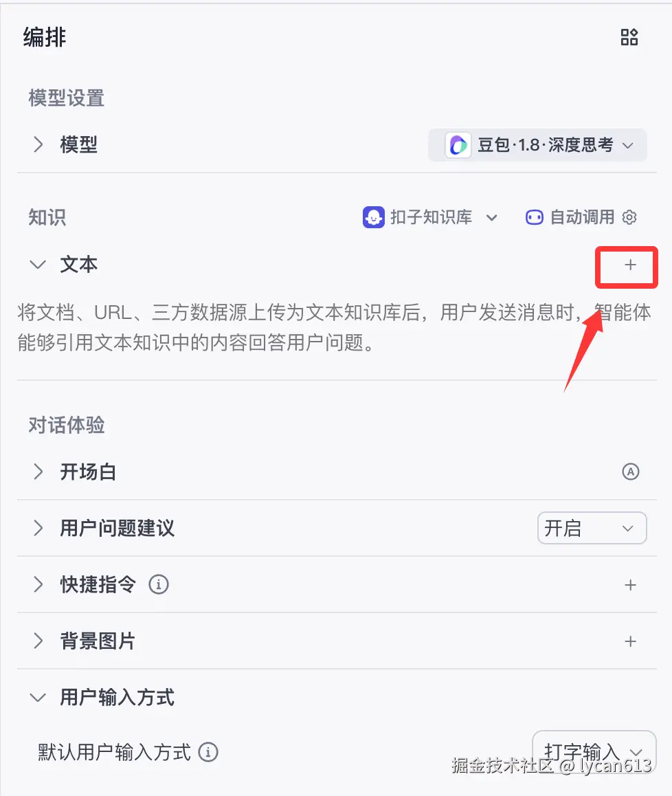Add a text knowledge base with plus

click(x=630, y=265)
